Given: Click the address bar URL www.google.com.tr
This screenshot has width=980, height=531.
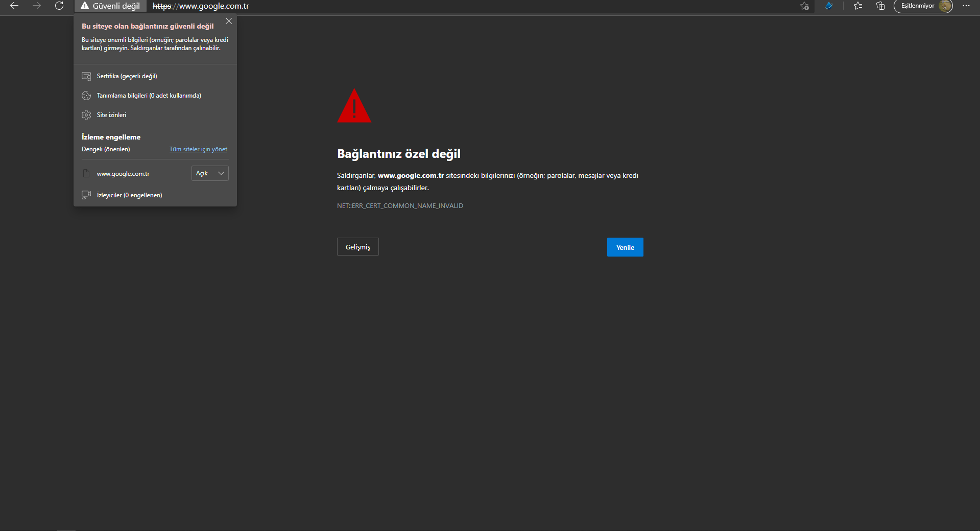Looking at the screenshot, I should point(201,6).
